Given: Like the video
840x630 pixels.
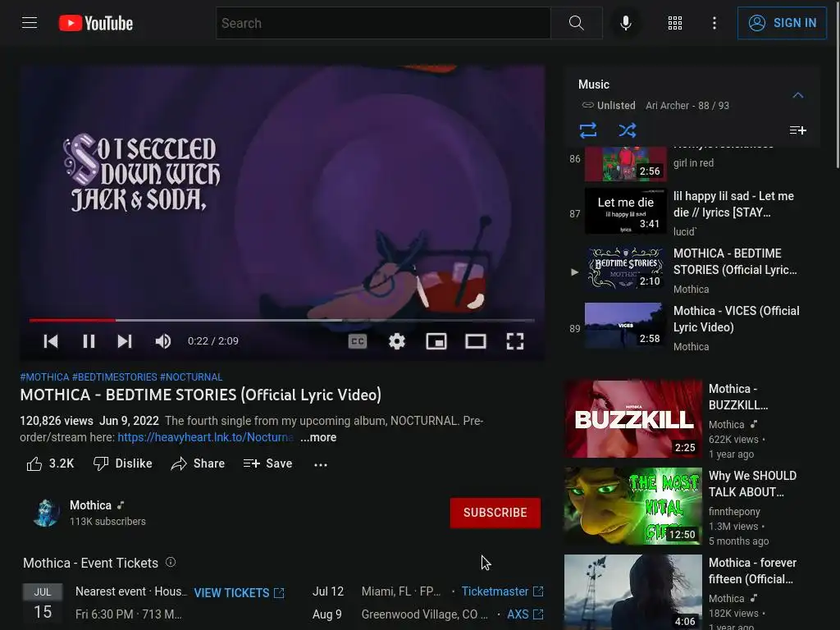Looking at the screenshot, I should click(x=50, y=463).
